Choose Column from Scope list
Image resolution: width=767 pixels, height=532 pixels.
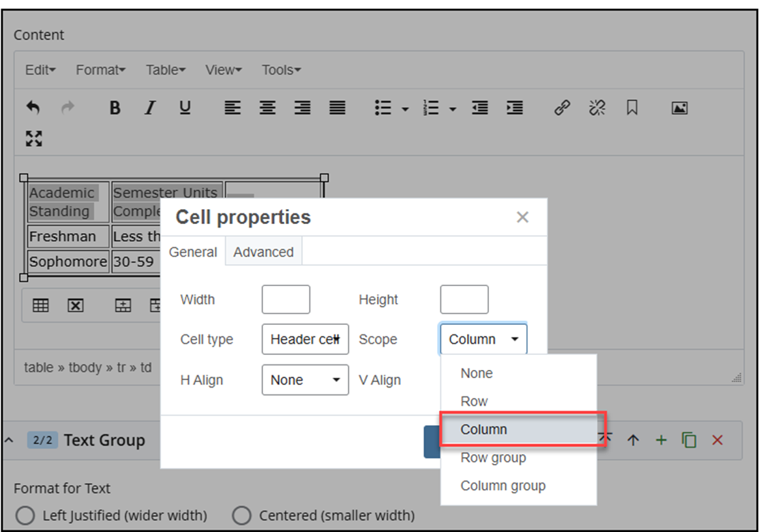click(x=484, y=430)
